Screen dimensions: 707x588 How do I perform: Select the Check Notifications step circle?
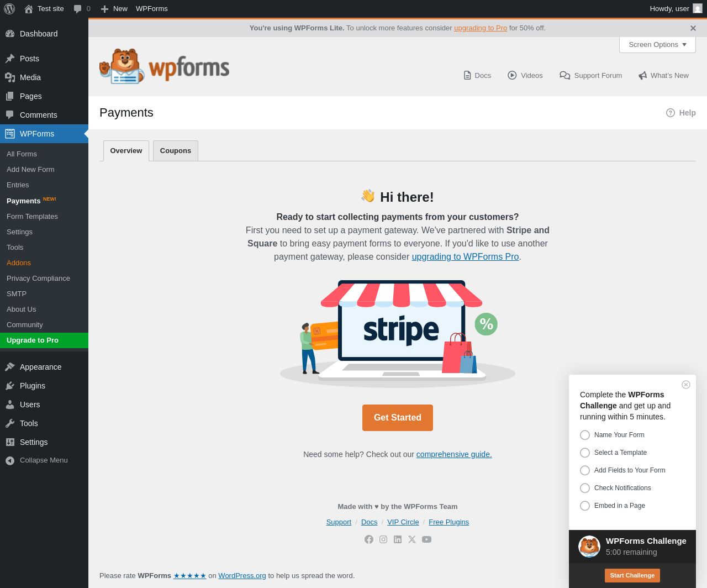click(x=585, y=488)
